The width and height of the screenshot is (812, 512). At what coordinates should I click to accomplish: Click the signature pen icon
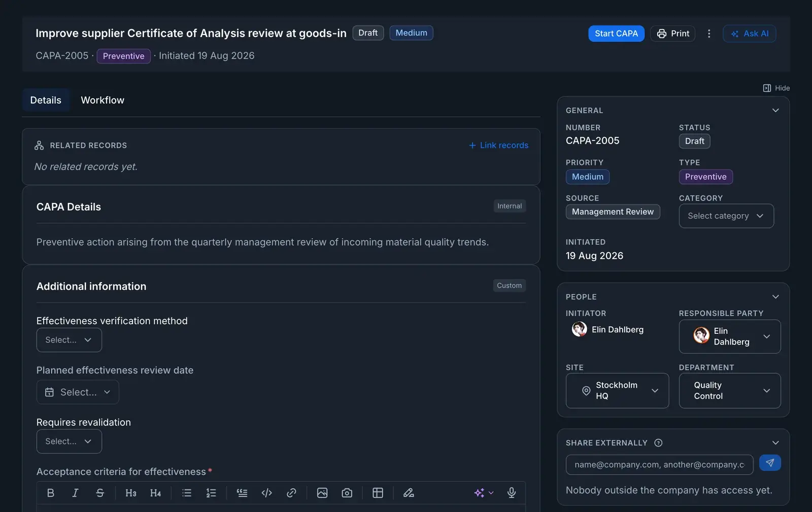[x=409, y=493]
